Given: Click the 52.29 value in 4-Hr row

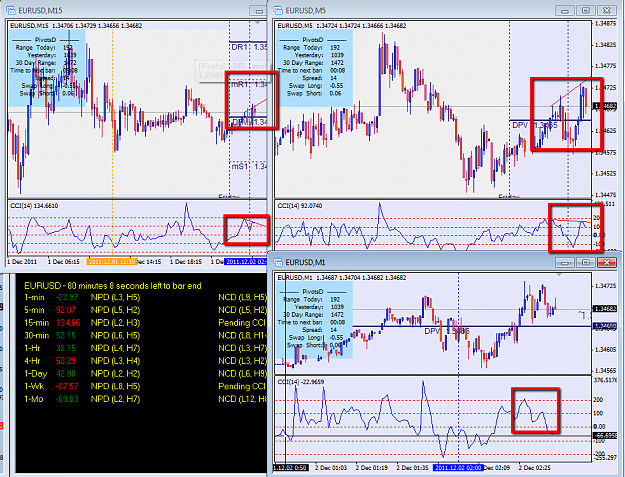Looking at the screenshot, I should click(x=66, y=361).
